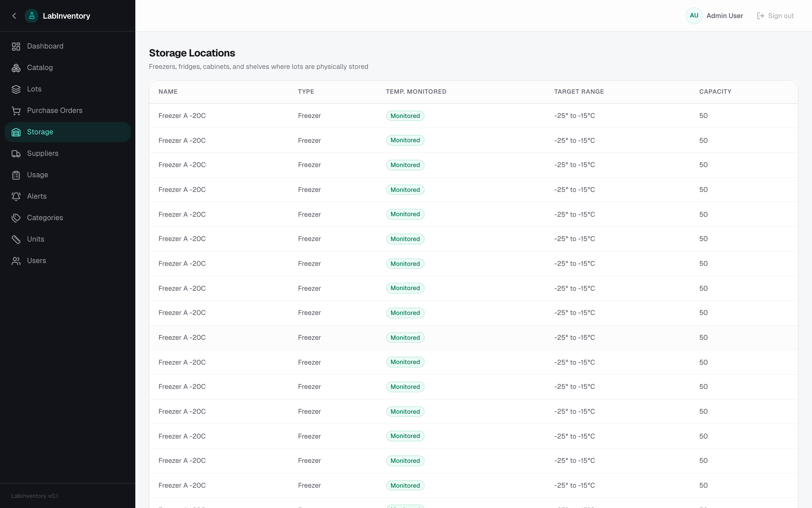Click the sign out arrow icon
Screen dimensions: 812x508
[x=761, y=16]
